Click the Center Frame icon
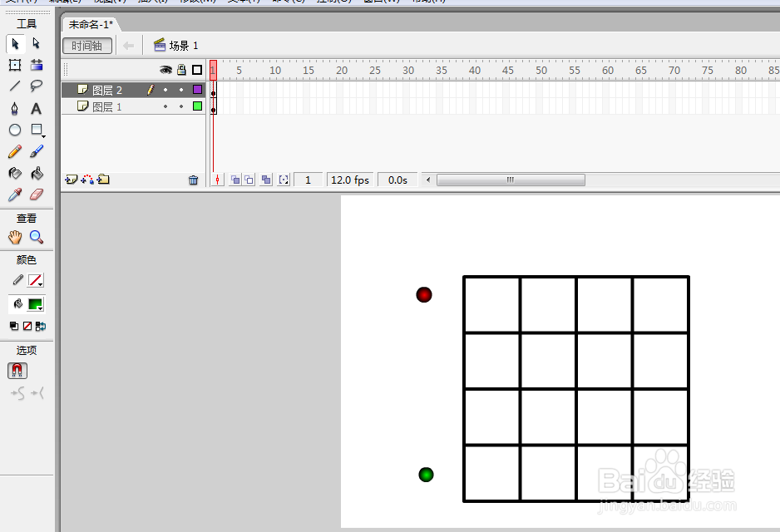Screen dimensions: 780x532 coord(217,180)
